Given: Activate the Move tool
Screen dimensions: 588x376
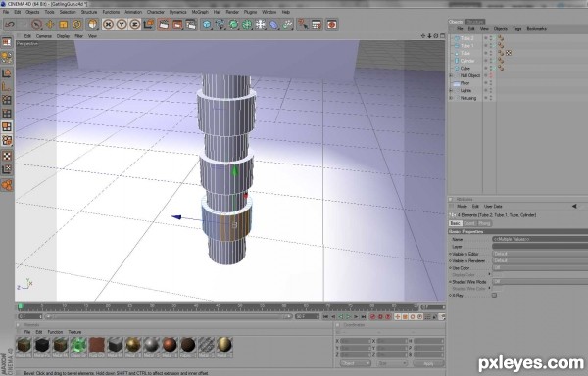Looking at the screenshot, I should tap(50, 24).
